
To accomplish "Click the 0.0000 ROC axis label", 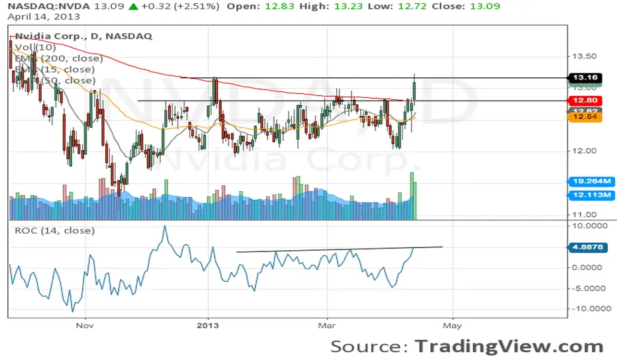I will click(587, 267).
